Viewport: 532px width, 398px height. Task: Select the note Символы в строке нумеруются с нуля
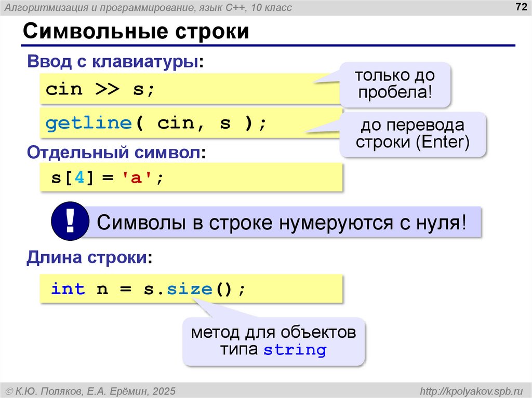coord(281,223)
